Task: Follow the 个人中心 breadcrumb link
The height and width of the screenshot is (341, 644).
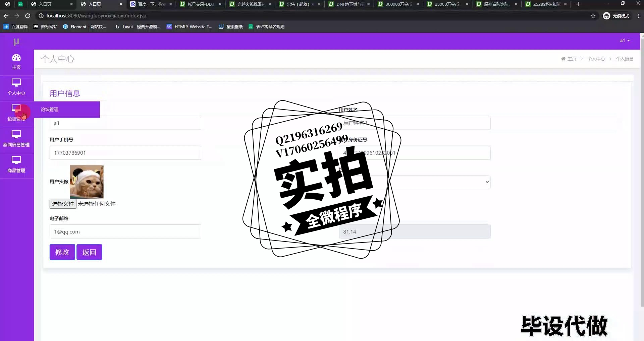Action: 596,59
